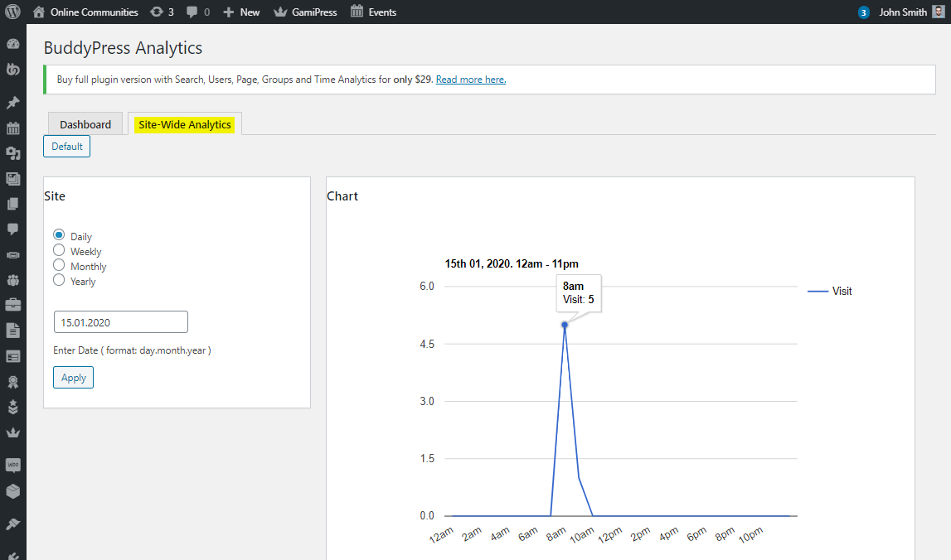Select the Site-Wide Analytics tab
Image resolution: width=951 pixels, height=560 pixels.
184,123
